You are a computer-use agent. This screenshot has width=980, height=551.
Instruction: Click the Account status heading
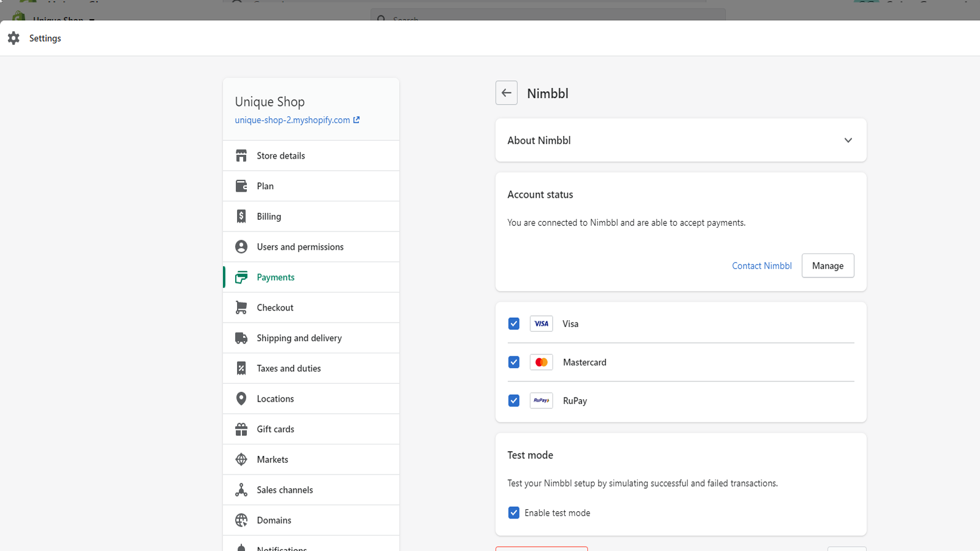click(540, 195)
